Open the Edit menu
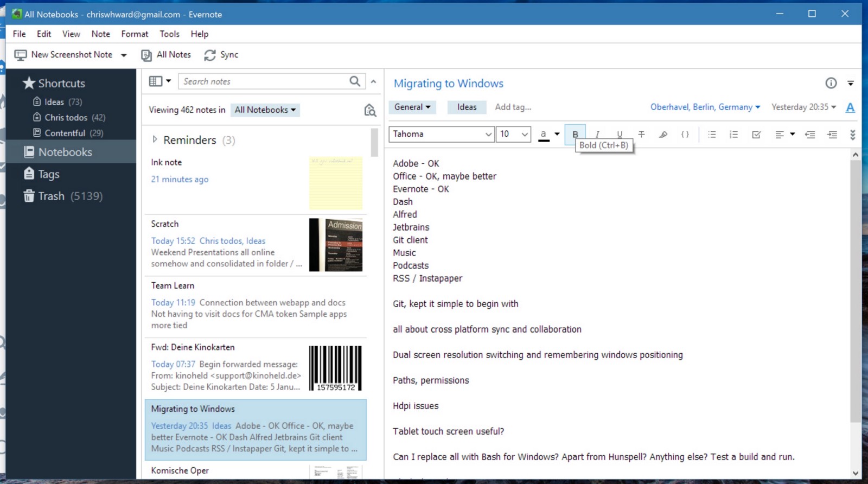 coord(44,34)
